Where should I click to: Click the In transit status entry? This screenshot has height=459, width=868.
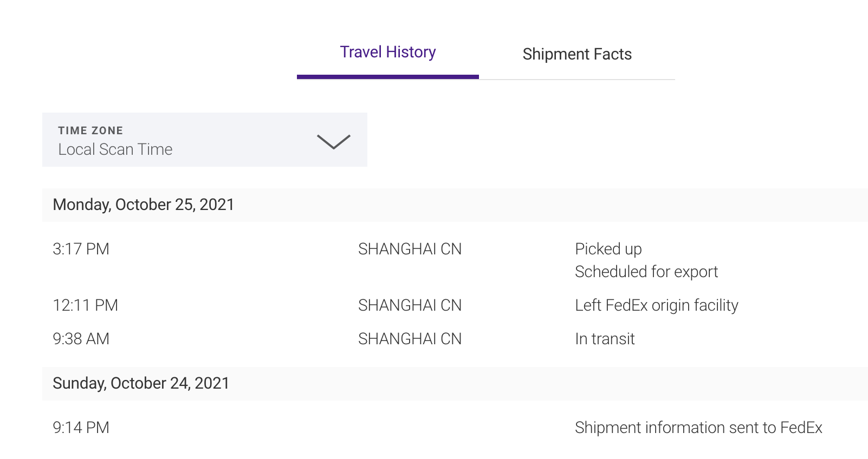click(605, 339)
